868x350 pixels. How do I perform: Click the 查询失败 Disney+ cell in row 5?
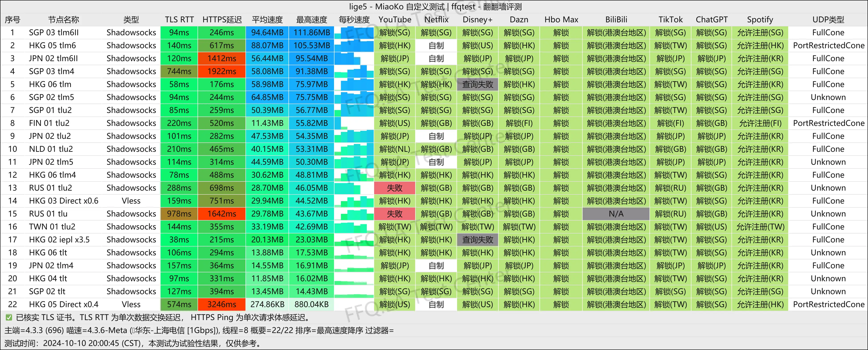click(x=477, y=84)
